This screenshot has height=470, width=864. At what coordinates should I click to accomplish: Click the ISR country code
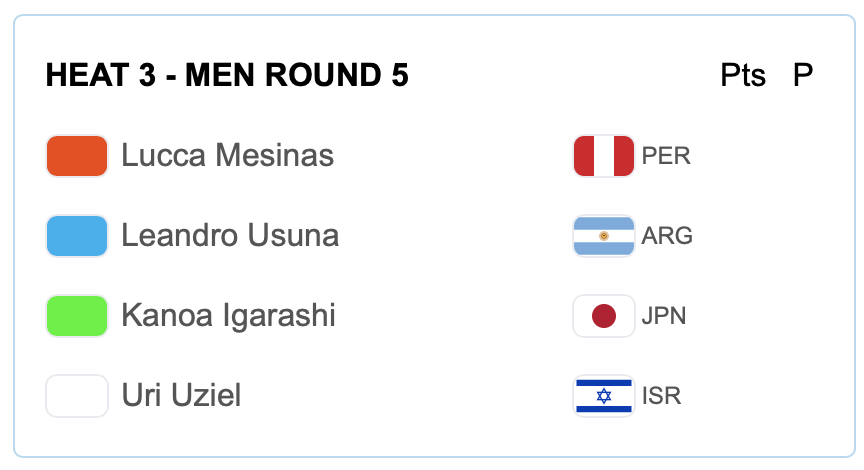(x=661, y=397)
